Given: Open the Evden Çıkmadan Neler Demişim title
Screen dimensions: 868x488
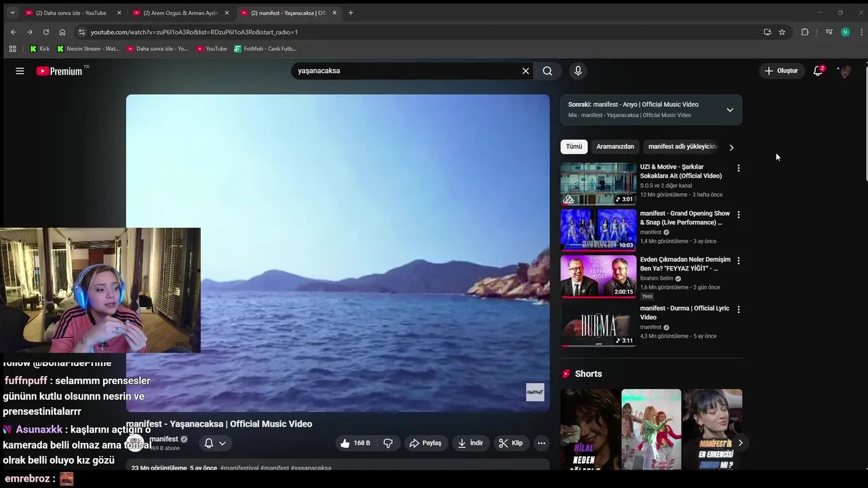Looking at the screenshot, I should pos(685,264).
